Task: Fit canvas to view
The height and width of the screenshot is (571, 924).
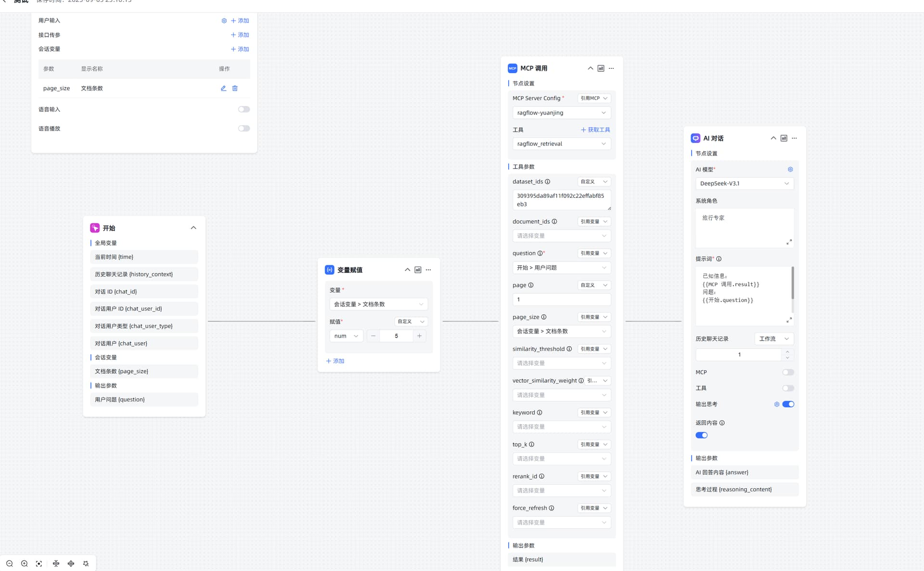Action: click(39, 563)
